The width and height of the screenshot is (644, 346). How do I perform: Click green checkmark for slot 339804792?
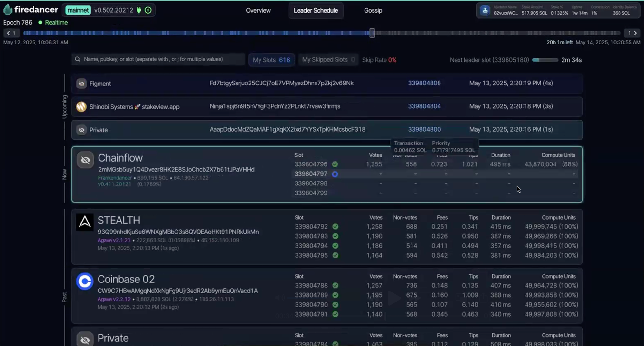(335, 226)
